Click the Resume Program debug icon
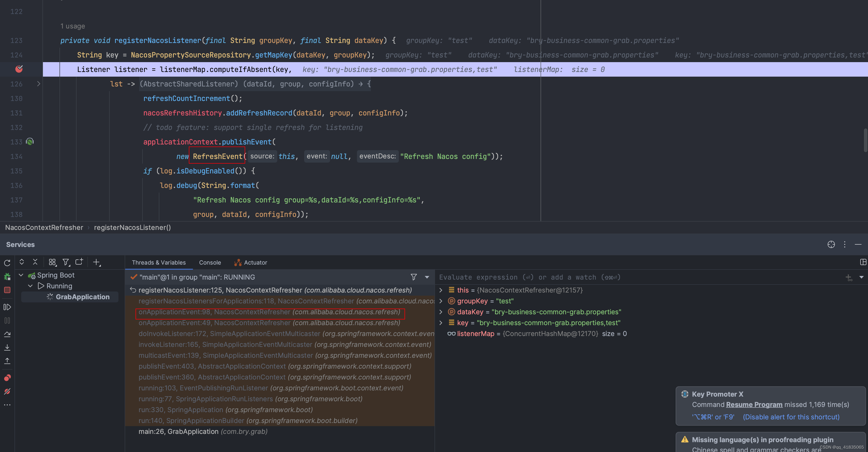Image resolution: width=868 pixels, height=452 pixels. pos(7,307)
